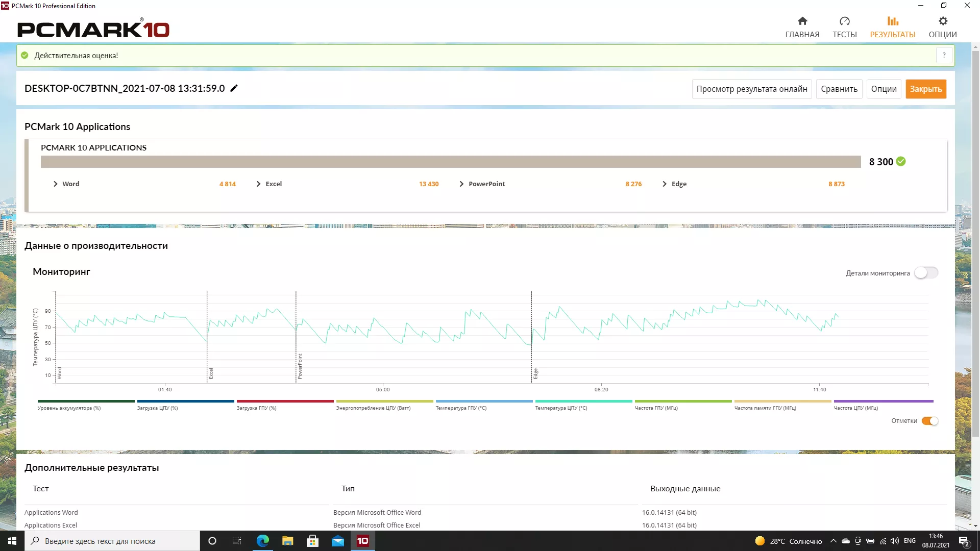Viewport: 980px width, 551px height.
Task: Click the green valid score checkmark beside 8 300
Action: point(901,161)
